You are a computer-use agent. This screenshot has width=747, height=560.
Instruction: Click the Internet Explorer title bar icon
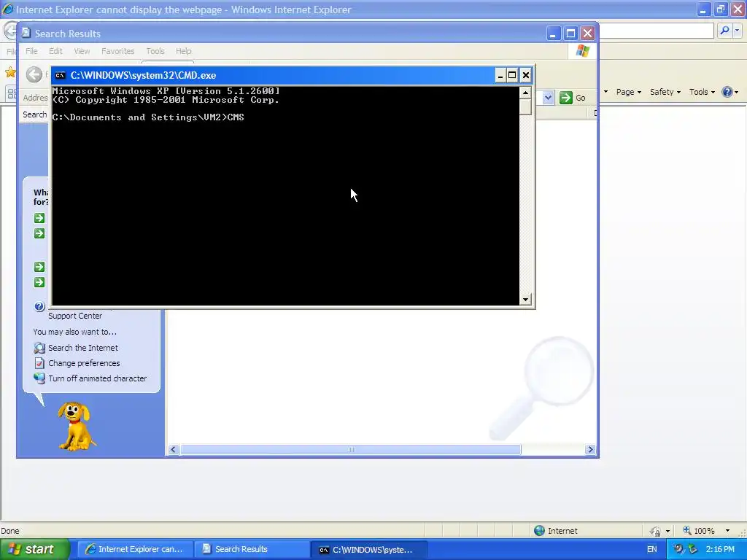7,9
